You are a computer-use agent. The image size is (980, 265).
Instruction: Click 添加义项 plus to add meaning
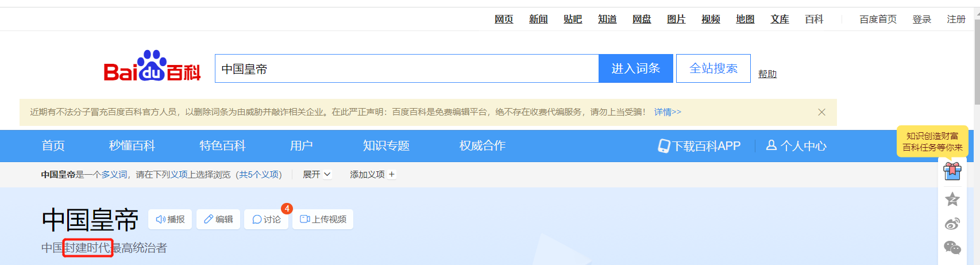(x=373, y=174)
